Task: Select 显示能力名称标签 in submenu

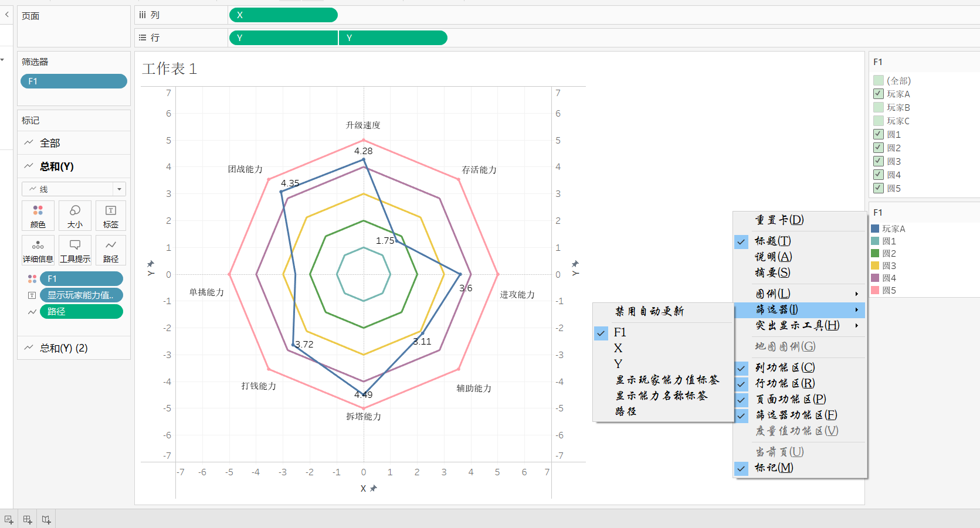Action: coord(663,396)
